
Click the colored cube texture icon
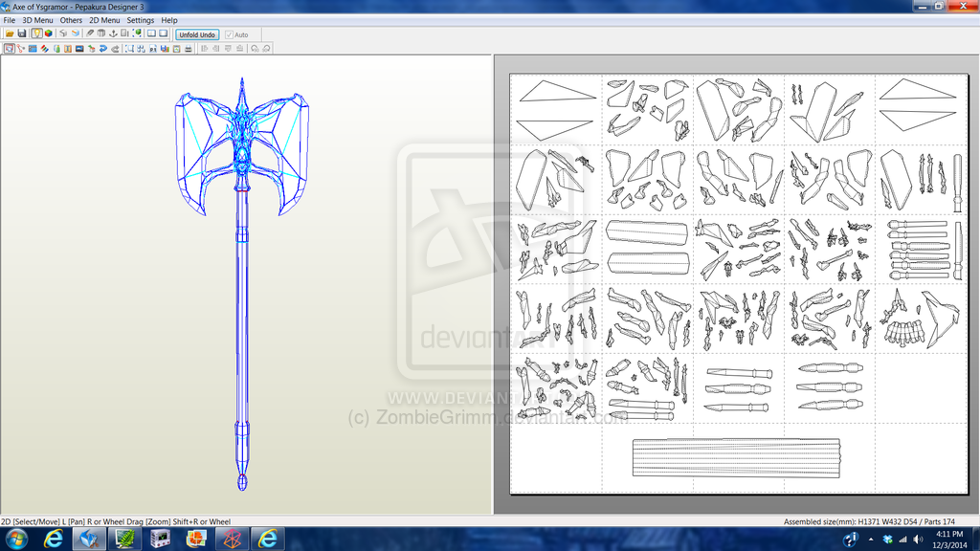[x=49, y=33]
